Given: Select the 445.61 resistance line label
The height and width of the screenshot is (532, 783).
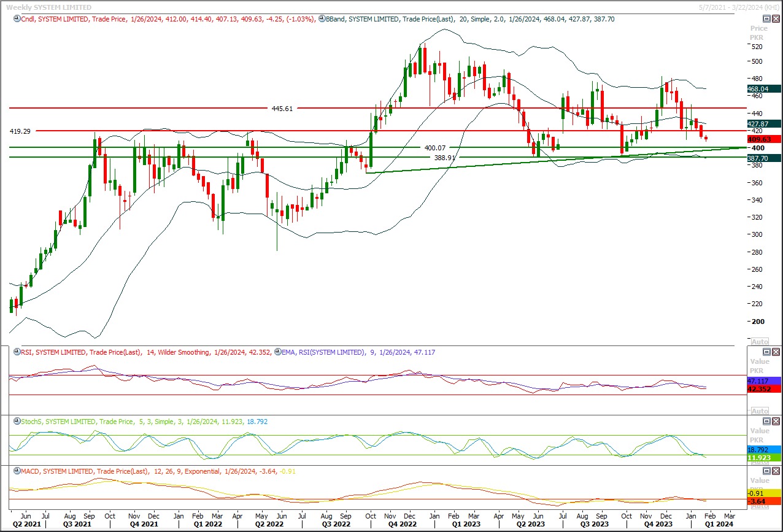Looking at the screenshot, I should (282, 109).
